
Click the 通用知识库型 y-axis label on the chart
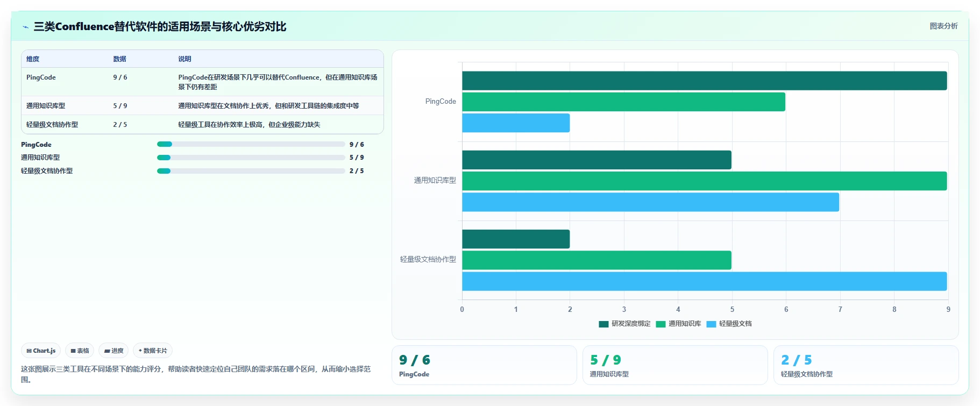(435, 181)
